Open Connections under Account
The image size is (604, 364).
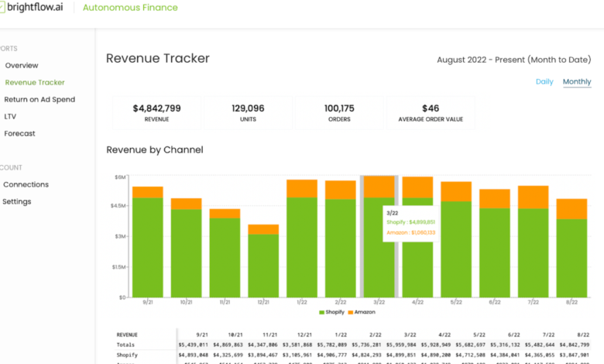[26, 184]
